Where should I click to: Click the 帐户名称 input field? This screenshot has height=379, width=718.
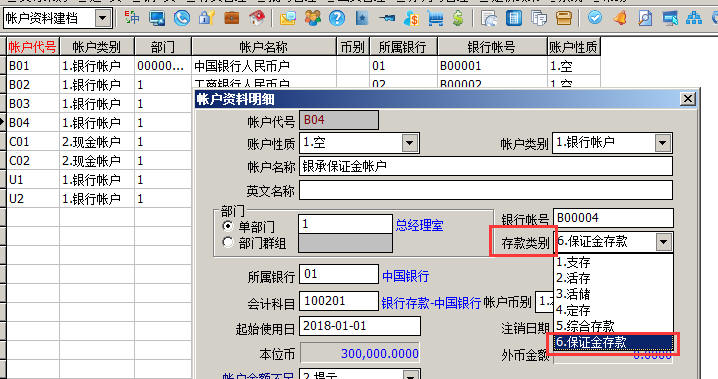[486, 166]
